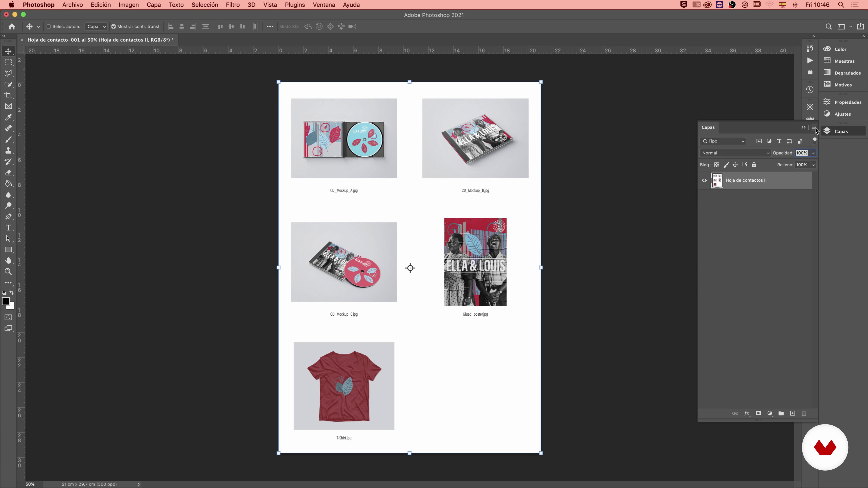The height and width of the screenshot is (488, 868).
Task: Open the Ventana menu
Action: point(324,5)
